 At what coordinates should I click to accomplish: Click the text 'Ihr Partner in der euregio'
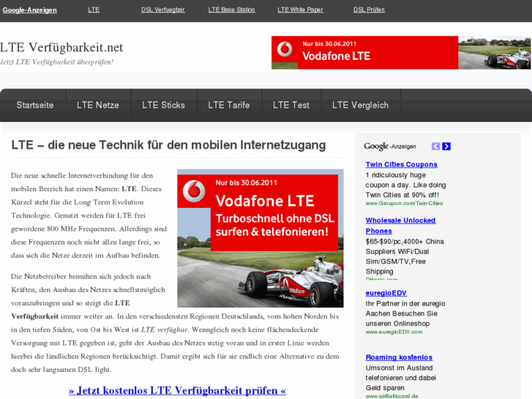[x=405, y=304]
